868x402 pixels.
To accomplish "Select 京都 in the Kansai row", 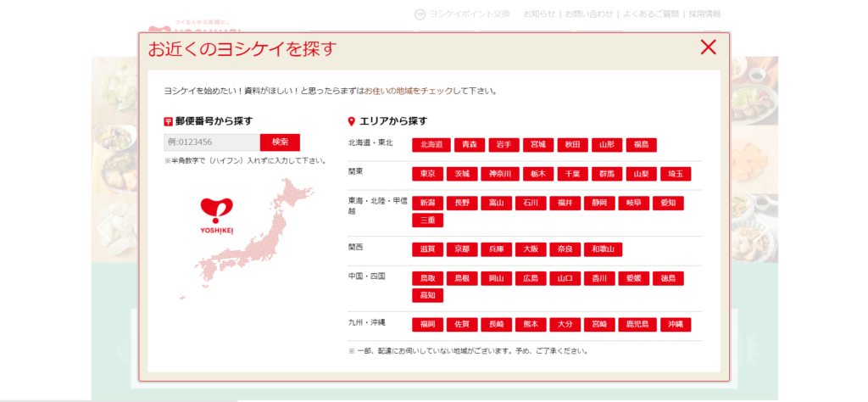I will [x=462, y=249].
